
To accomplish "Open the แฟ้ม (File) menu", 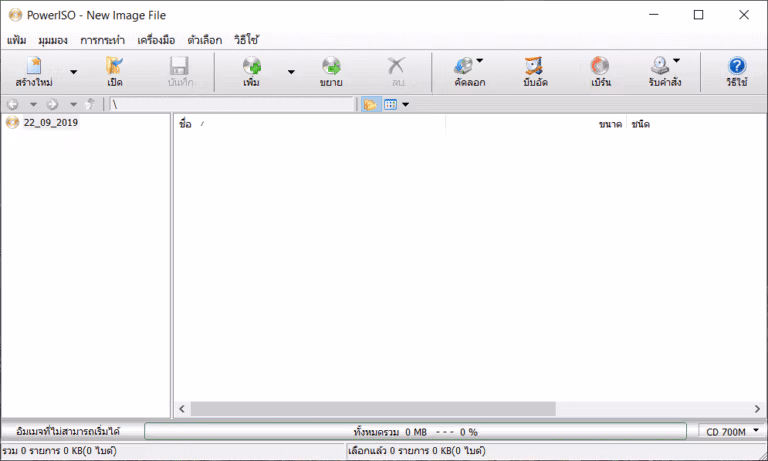I will [17, 40].
